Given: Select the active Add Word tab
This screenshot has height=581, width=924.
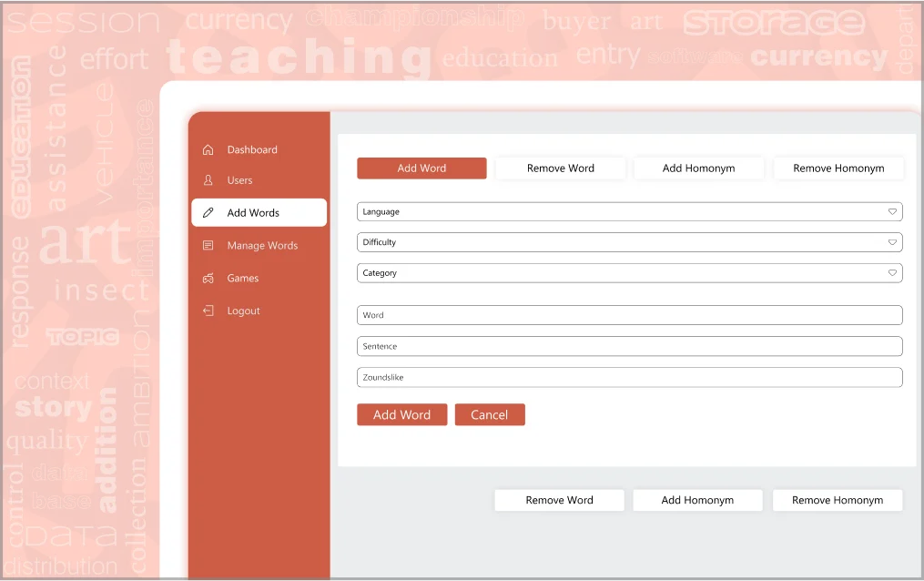Looking at the screenshot, I should click(421, 168).
